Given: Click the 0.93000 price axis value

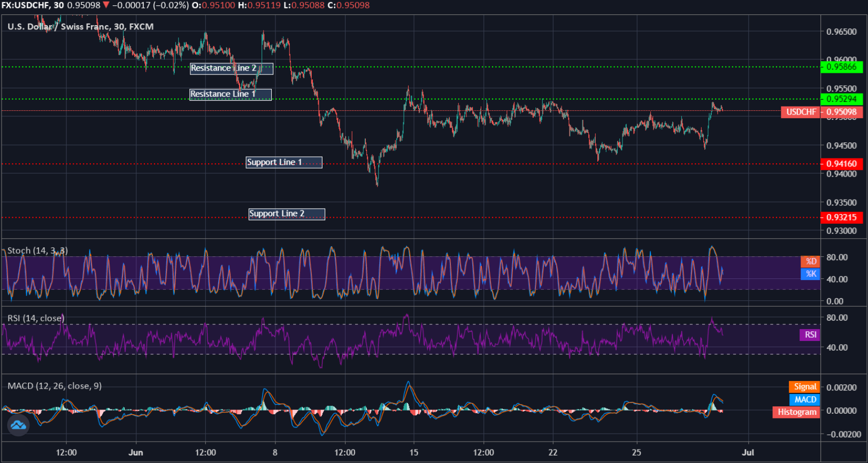Looking at the screenshot, I should (841, 231).
